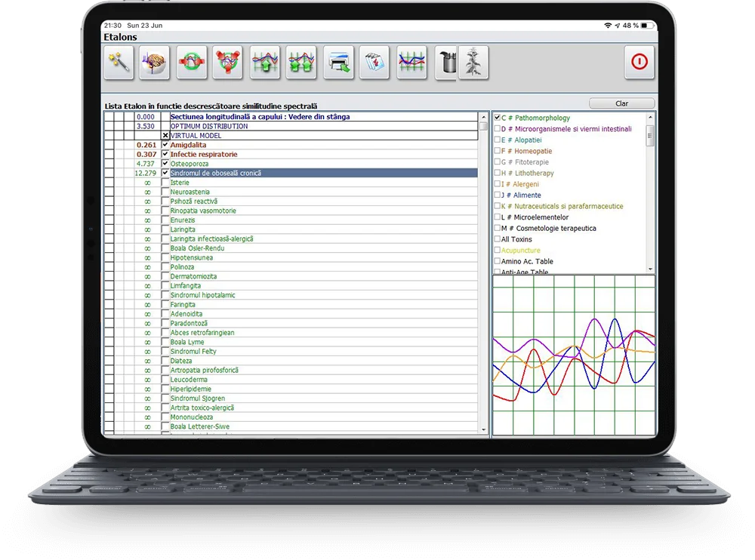Click the spectral curves graph
This screenshot has width=755, height=560.
(x=573, y=355)
